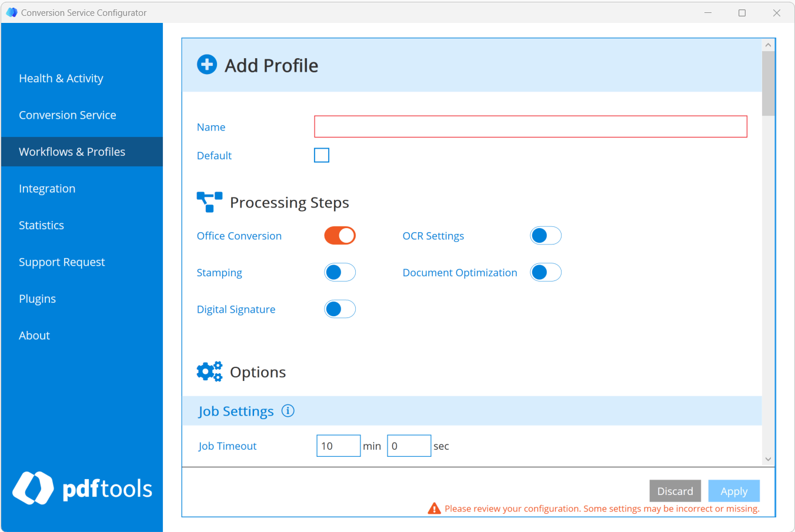Image resolution: width=795 pixels, height=532 pixels.
Task: Select Statistics in the sidebar
Action: click(x=41, y=225)
